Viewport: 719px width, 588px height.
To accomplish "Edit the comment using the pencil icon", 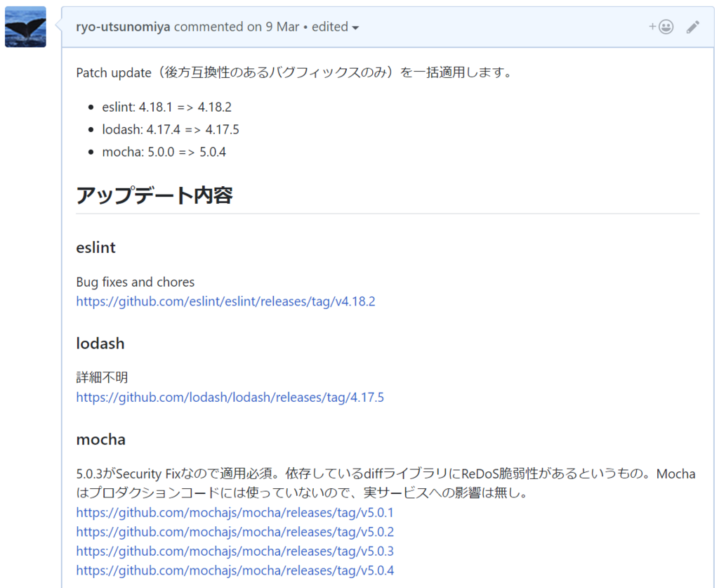I will [693, 27].
